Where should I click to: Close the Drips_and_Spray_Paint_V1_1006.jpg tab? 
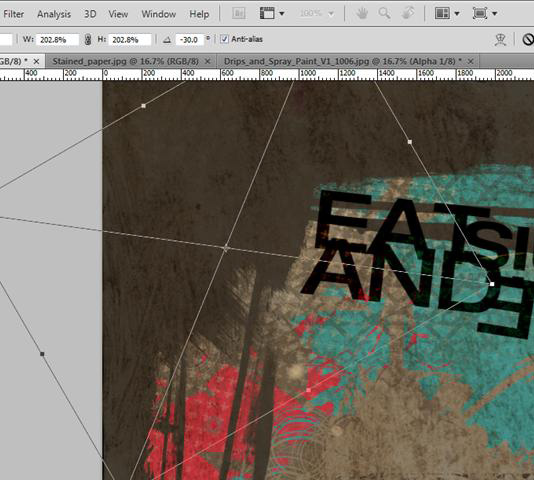[x=470, y=61]
